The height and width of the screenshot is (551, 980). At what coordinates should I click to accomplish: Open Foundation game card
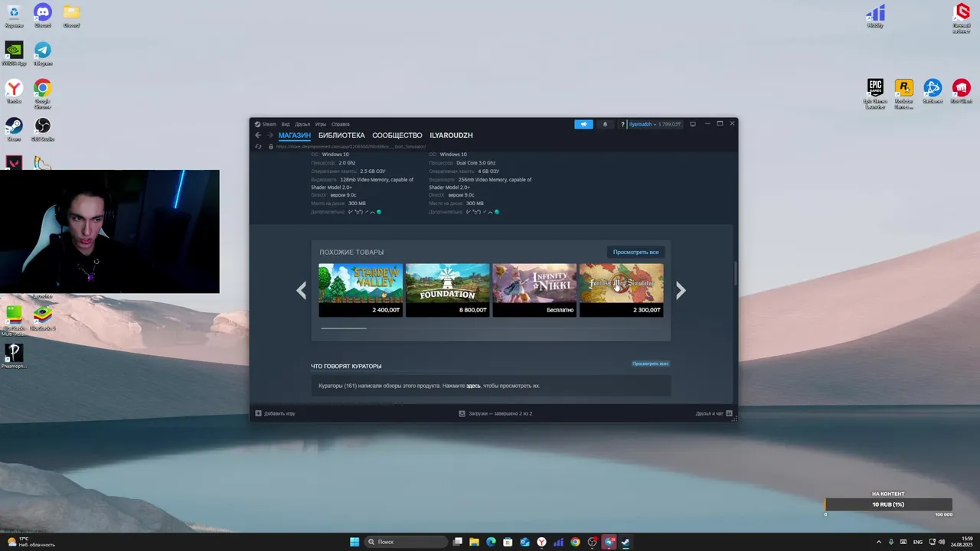pyautogui.click(x=447, y=290)
